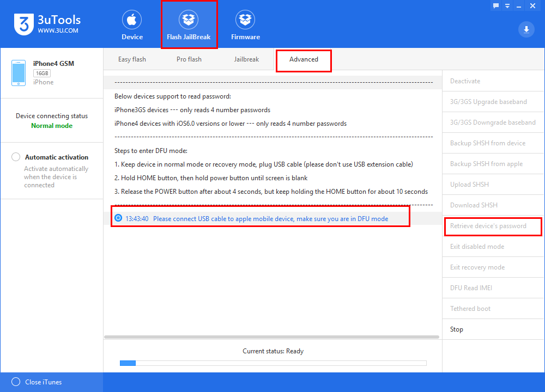Image resolution: width=545 pixels, height=392 pixels.
Task: Open the downloads manager arrow icon
Action: click(x=526, y=29)
